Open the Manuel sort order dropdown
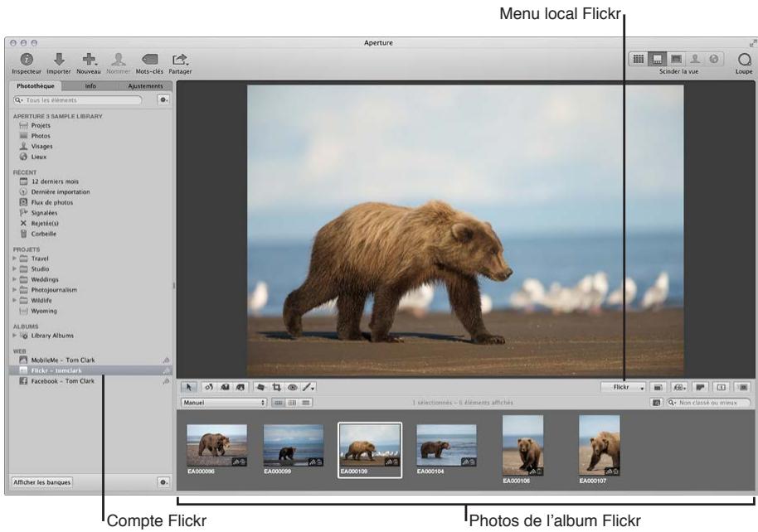 [x=224, y=403]
